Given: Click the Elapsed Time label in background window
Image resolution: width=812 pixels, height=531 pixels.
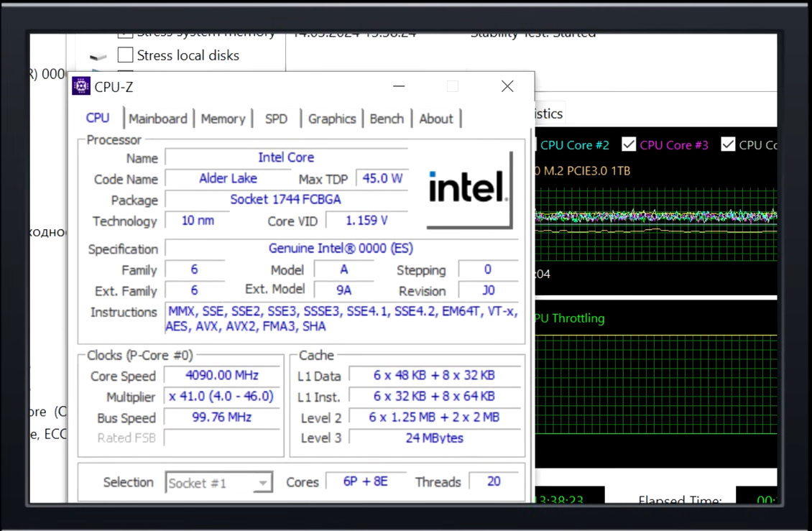Looking at the screenshot, I should tap(679, 499).
